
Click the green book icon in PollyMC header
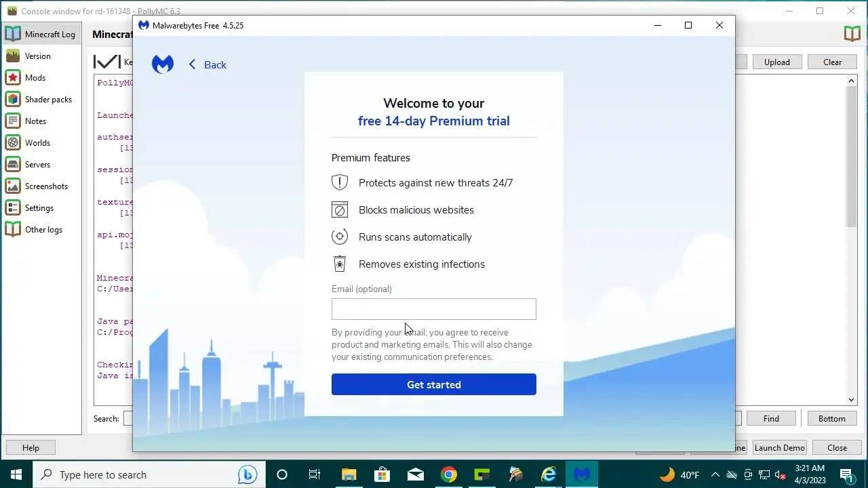click(852, 34)
